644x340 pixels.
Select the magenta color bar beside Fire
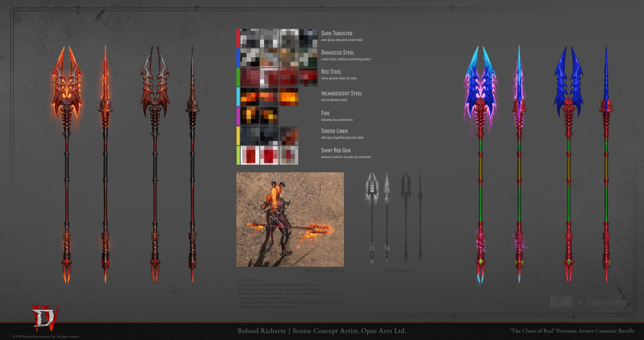point(238,116)
